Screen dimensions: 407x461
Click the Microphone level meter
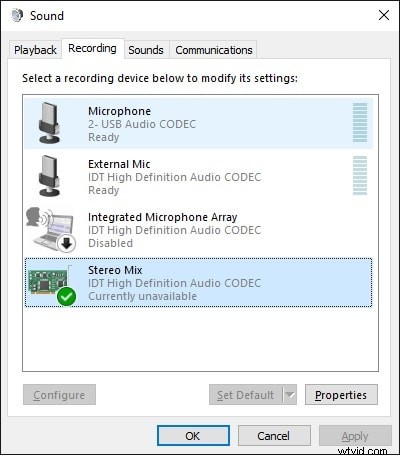360,122
